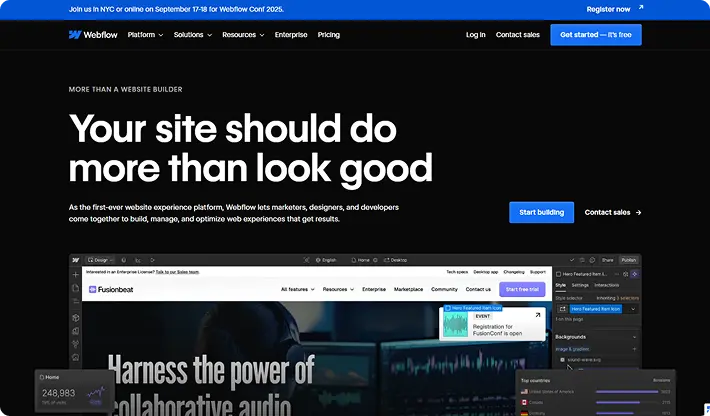Click the home-shaped icon at sidebar bottom
The image size is (710, 416).
(x=76, y=358)
